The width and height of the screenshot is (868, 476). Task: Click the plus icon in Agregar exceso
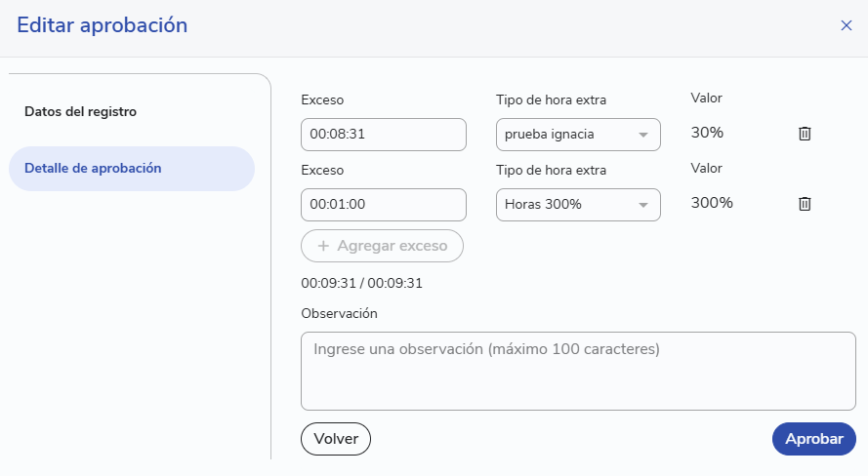click(x=323, y=246)
